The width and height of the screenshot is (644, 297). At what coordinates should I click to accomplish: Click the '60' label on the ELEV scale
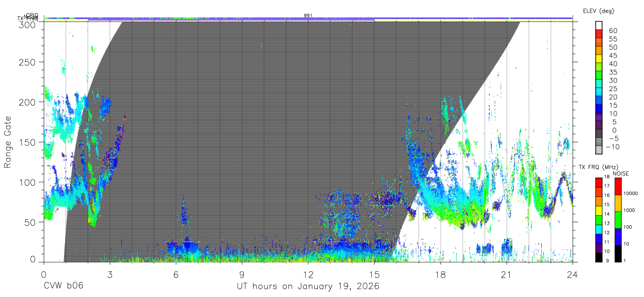pyautogui.click(x=613, y=31)
